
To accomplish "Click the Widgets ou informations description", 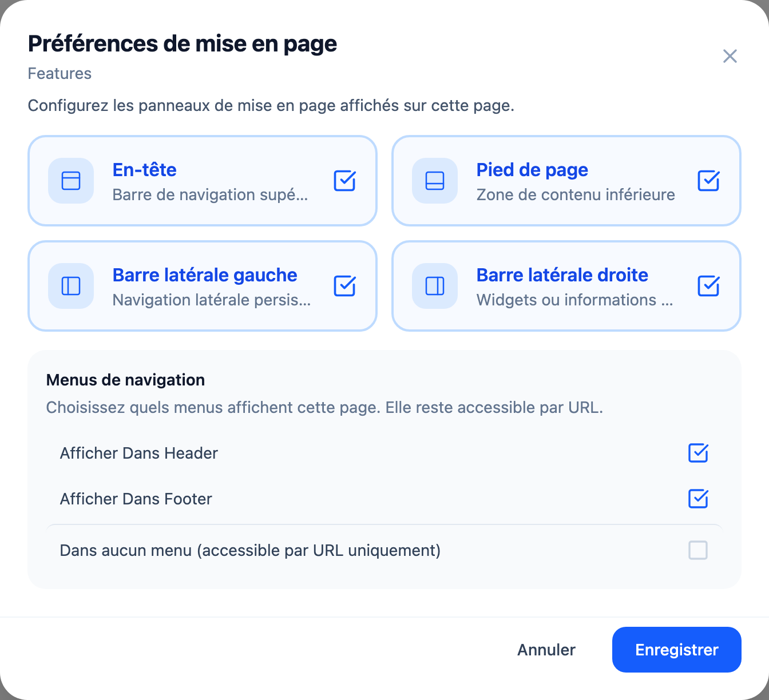I will pyautogui.click(x=575, y=300).
